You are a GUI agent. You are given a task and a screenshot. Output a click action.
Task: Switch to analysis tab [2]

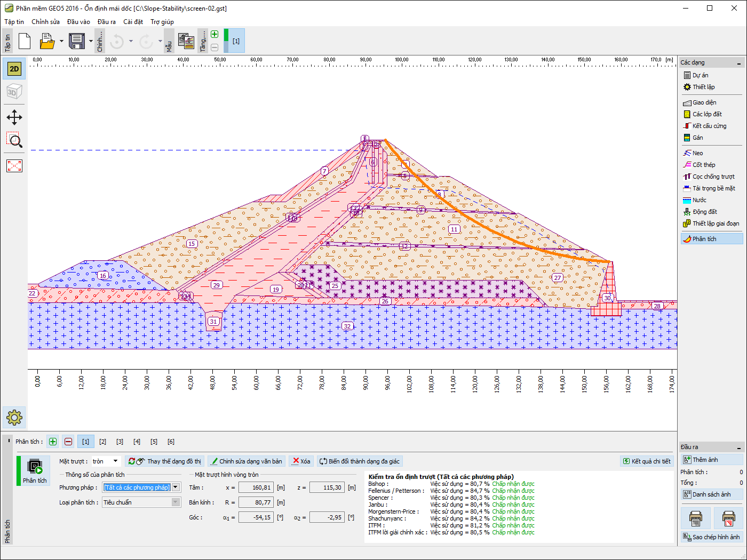tap(102, 442)
